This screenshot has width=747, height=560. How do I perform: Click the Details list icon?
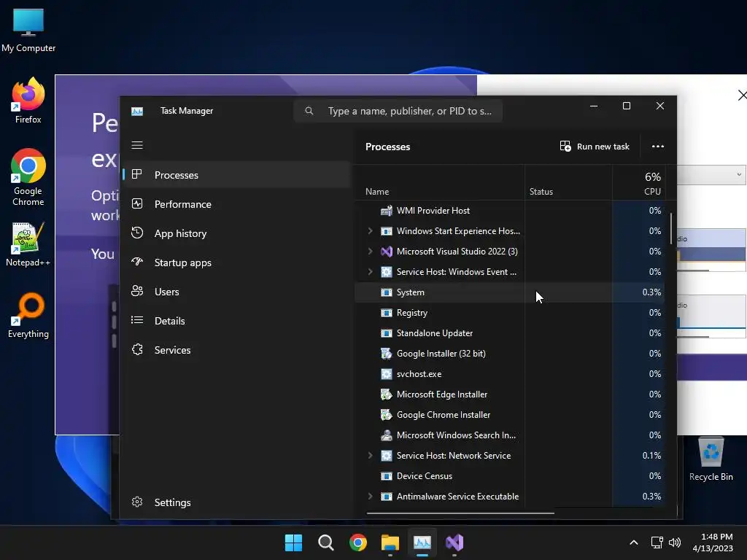136,320
